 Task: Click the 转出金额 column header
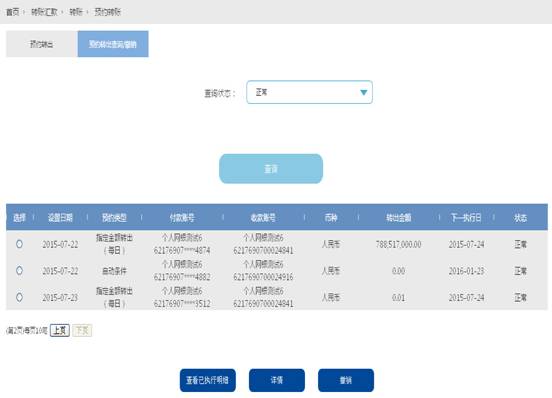[399, 217]
